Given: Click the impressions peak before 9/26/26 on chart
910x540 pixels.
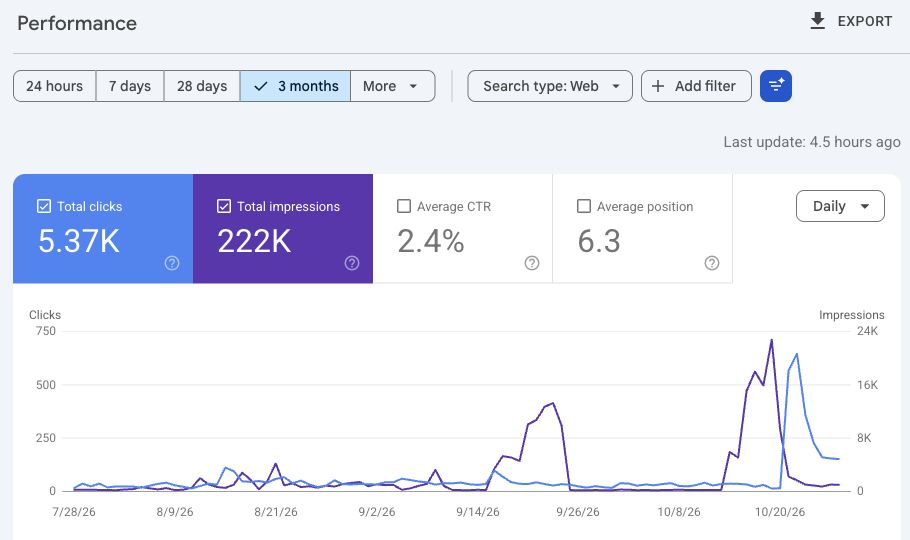Looking at the screenshot, I should click(x=553, y=403).
